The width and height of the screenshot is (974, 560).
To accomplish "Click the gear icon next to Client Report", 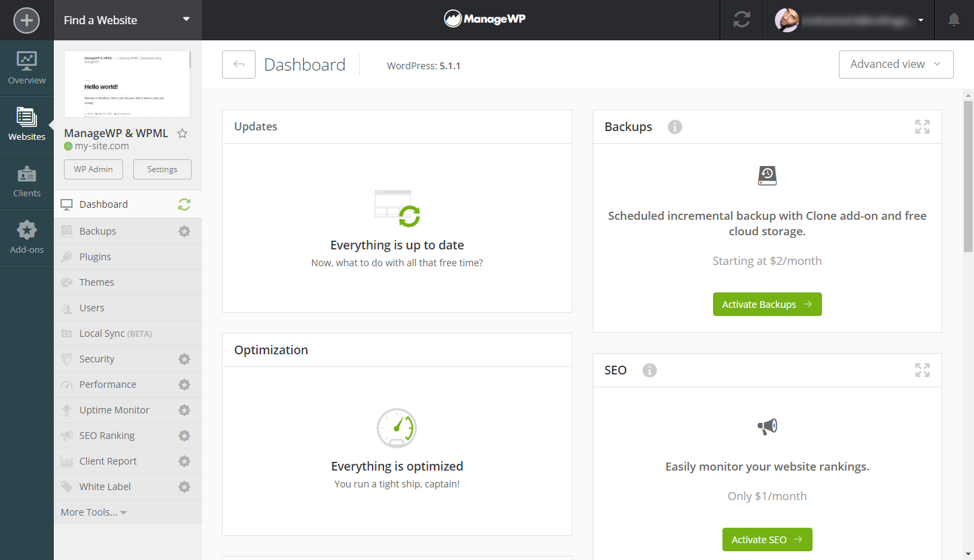I will (184, 461).
